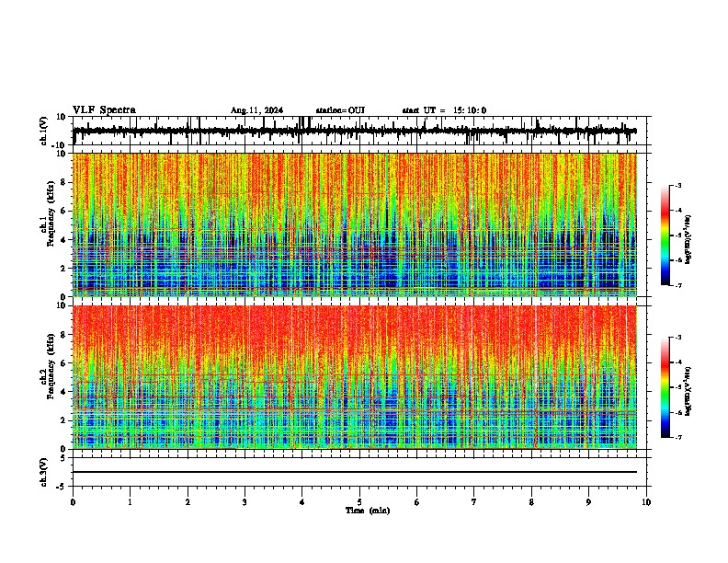Click the time axis tick label "5"
Image resolution: width=728 pixels, height=563 pixels.
[x=359, y=502]
